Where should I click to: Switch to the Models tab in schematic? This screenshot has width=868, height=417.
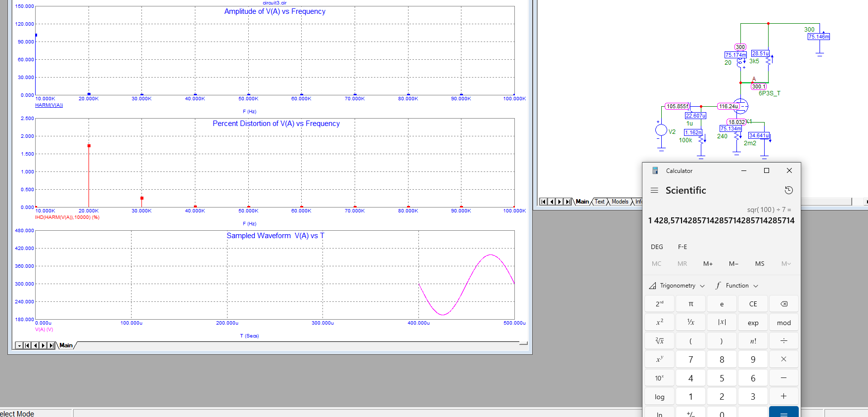[x=620, y=202]
